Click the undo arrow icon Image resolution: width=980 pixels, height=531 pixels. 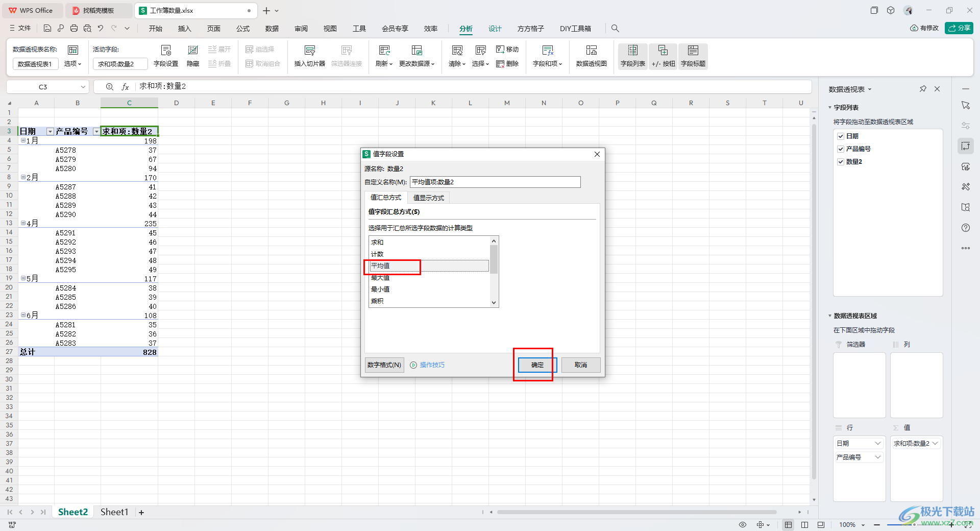[x=101, y=29]
